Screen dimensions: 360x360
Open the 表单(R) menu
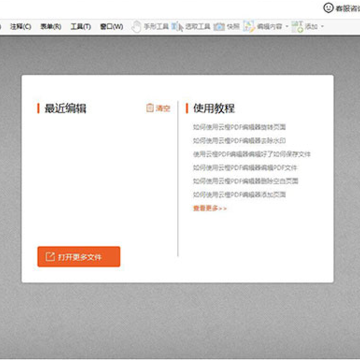51,27
